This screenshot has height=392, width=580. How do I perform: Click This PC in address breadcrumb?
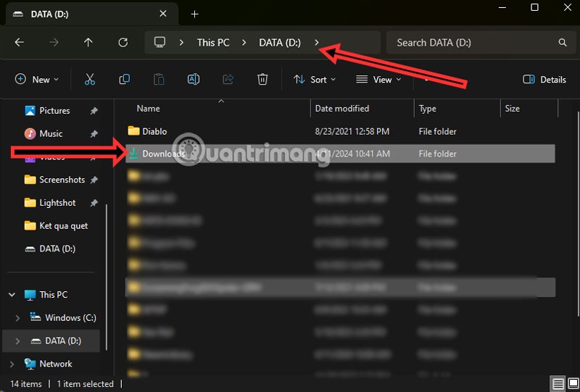(x=213, y=43)
